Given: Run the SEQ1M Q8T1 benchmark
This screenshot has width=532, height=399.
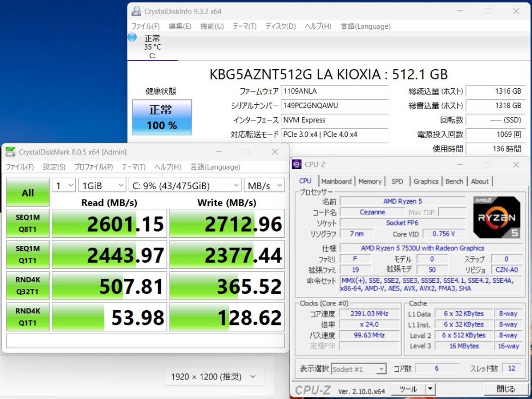Looking at the screenshot, I should coord(28,223).
